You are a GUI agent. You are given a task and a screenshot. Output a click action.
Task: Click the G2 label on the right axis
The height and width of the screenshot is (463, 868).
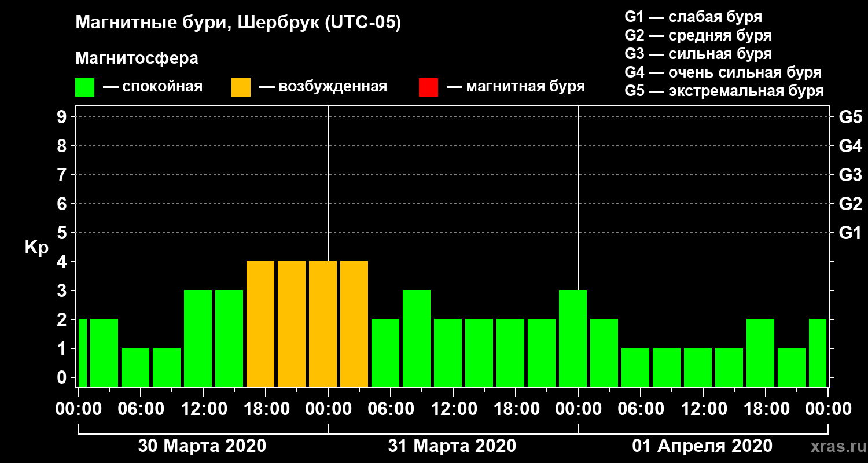coord(851,204)
